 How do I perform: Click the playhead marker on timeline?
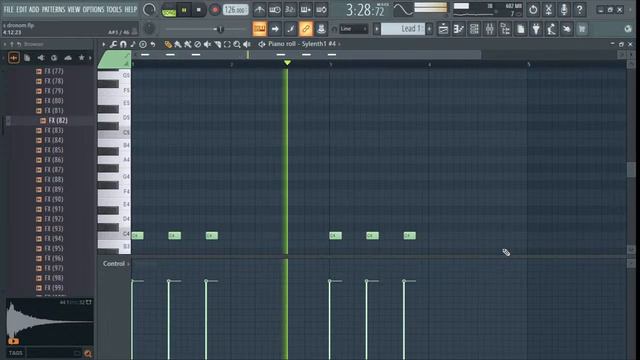(x=287, y=62)
